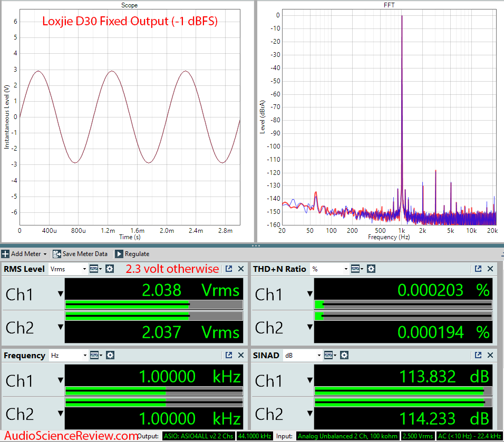
Task: Click the Ch2 Frequency bar graph
Action: click(x=154, y=402)
